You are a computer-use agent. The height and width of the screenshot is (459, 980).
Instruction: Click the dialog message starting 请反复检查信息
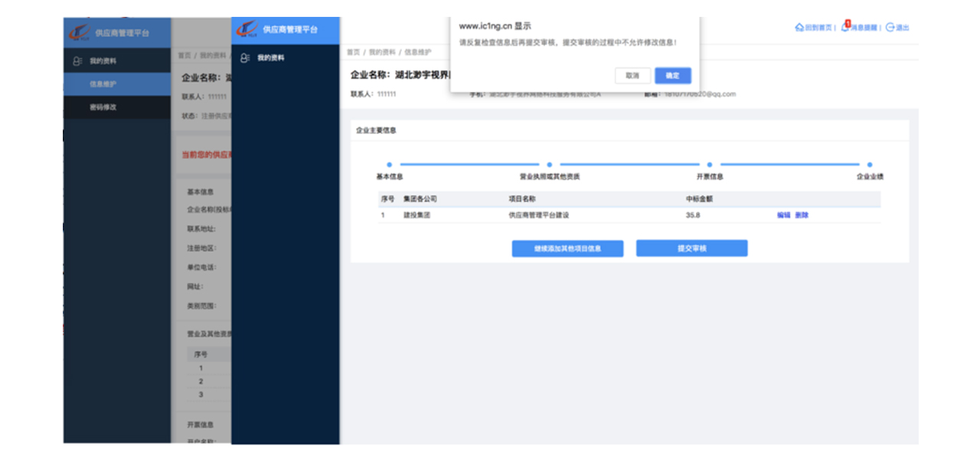click(x=568, y=43)
